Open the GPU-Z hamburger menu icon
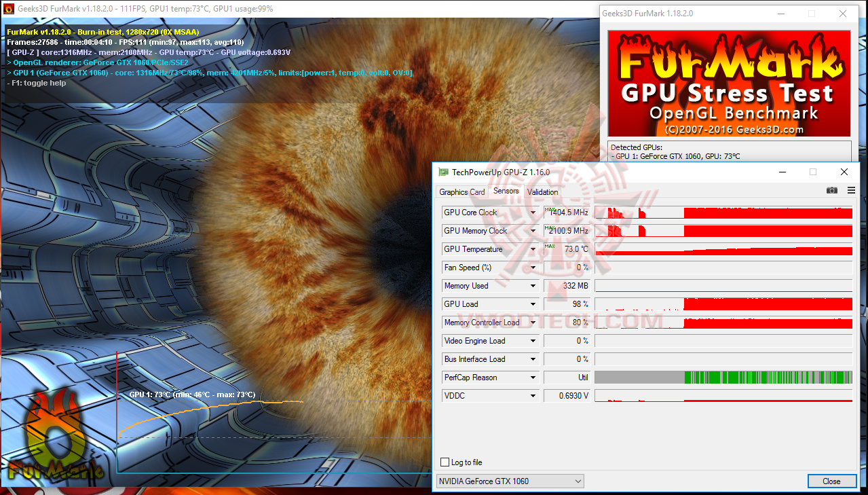This screenshot has height=495, width=868. 851,191
